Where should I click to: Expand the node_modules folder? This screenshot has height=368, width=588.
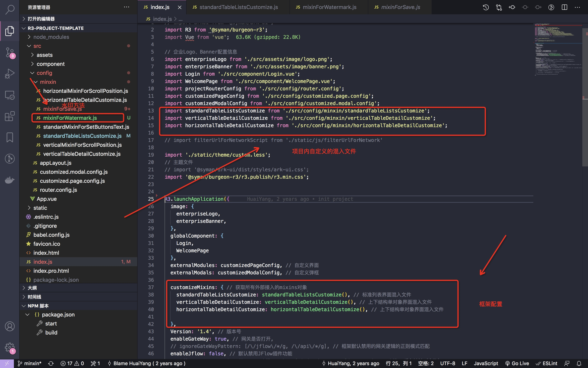coord(78,37)
